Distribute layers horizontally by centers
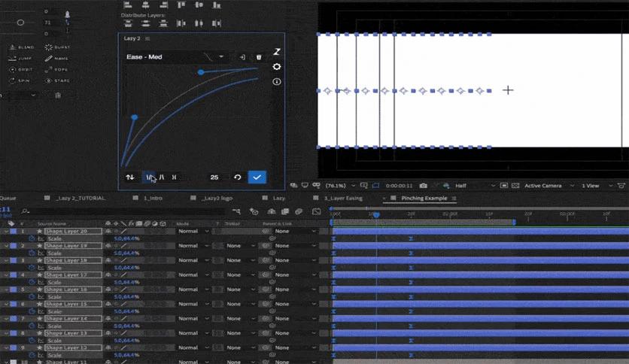 point(199,23)
